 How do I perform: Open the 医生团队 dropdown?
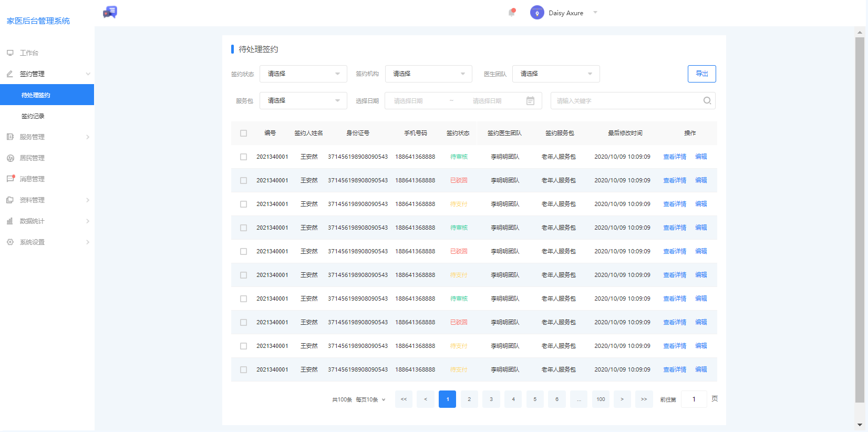tap(556, 74)
